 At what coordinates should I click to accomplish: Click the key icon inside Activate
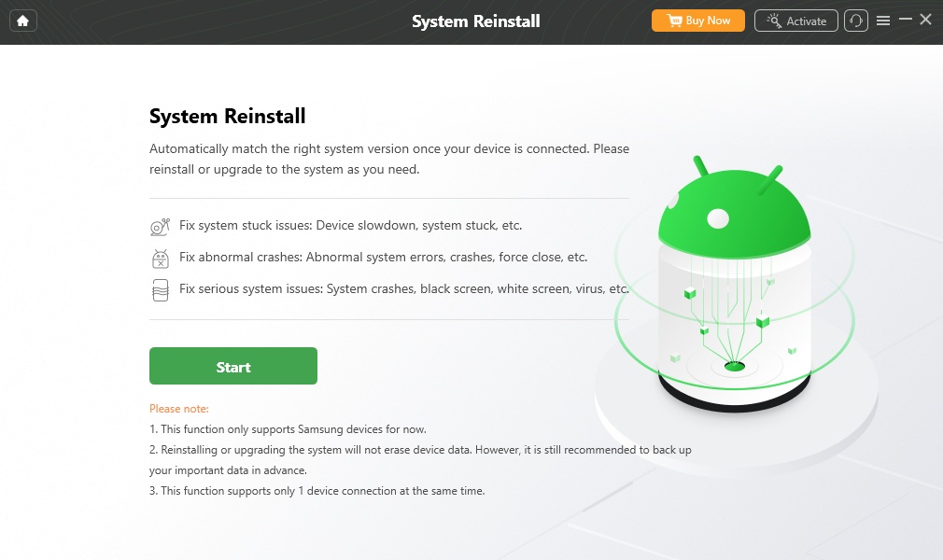point(773,21)
